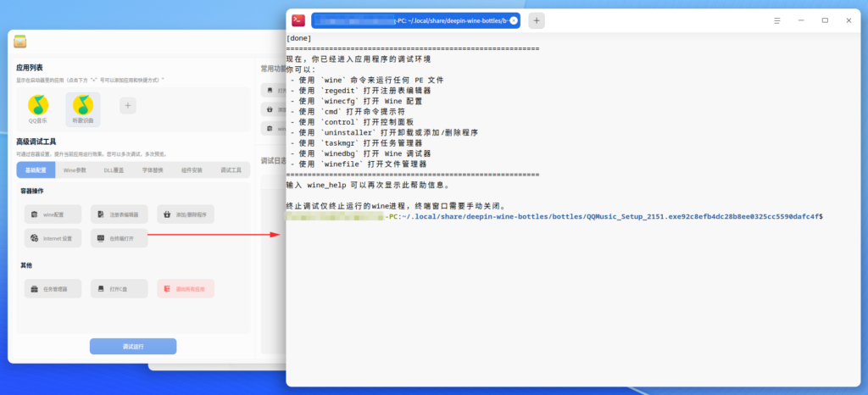Click the wine配置 button
Viewport: 868px width, 395px height.
53,215
